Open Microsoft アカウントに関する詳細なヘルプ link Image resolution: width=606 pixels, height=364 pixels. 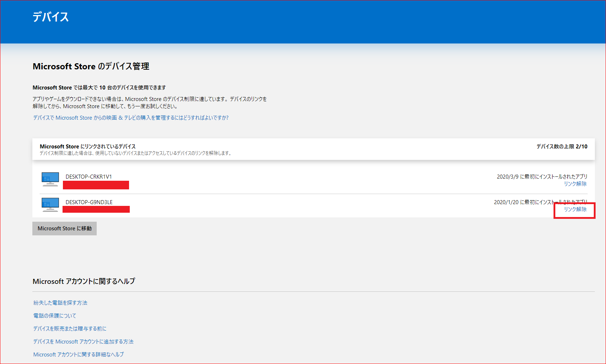[x=78, y=355]
